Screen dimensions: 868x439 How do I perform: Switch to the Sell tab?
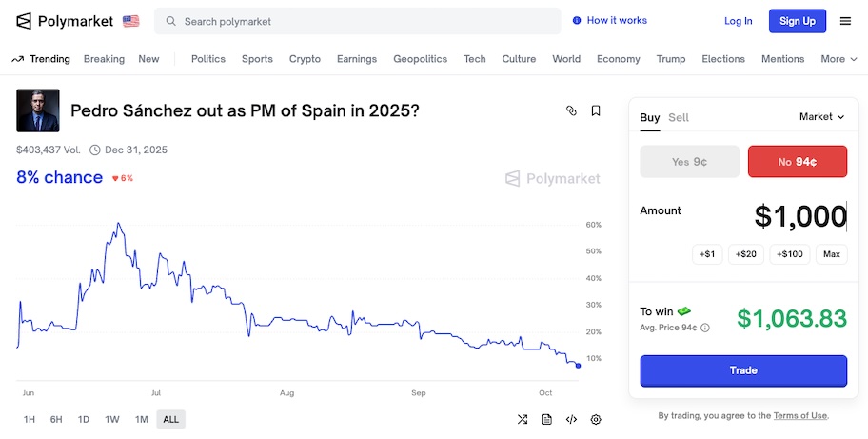[x=679, y=117]
